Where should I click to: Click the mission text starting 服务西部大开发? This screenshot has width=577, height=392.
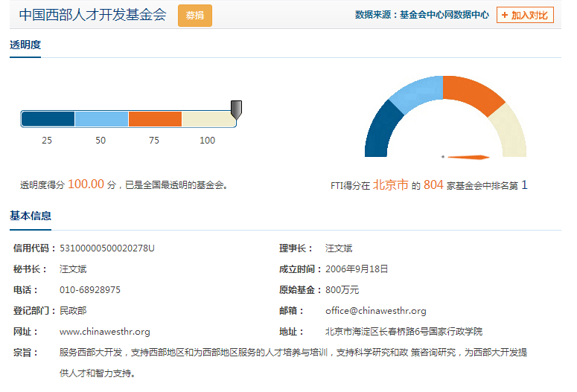[293, 362]
